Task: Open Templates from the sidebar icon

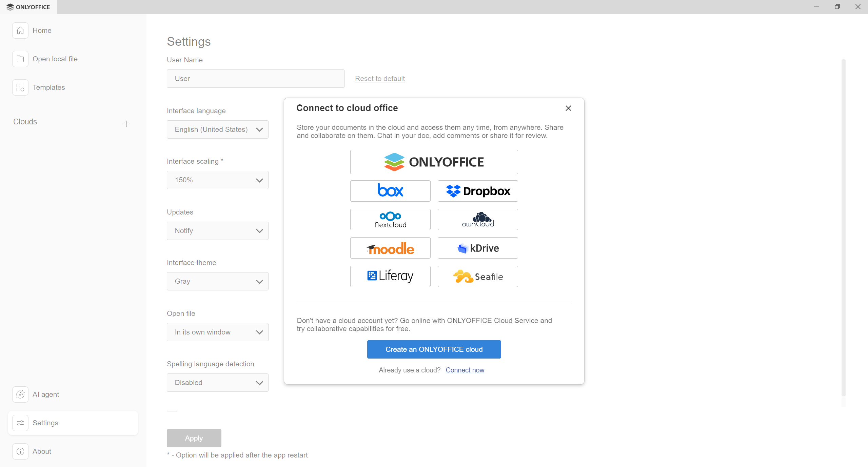Action: [x=20, y=87]
